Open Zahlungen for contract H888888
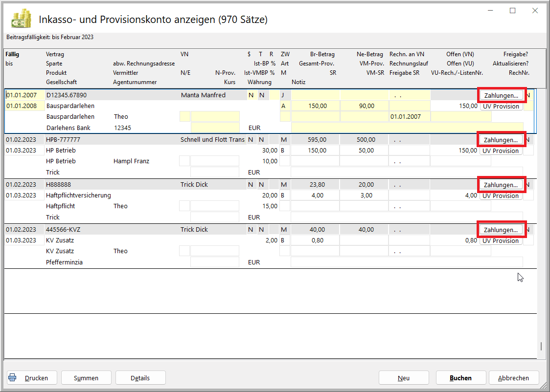This screenshot has height=392, width=550. (501, 185)
